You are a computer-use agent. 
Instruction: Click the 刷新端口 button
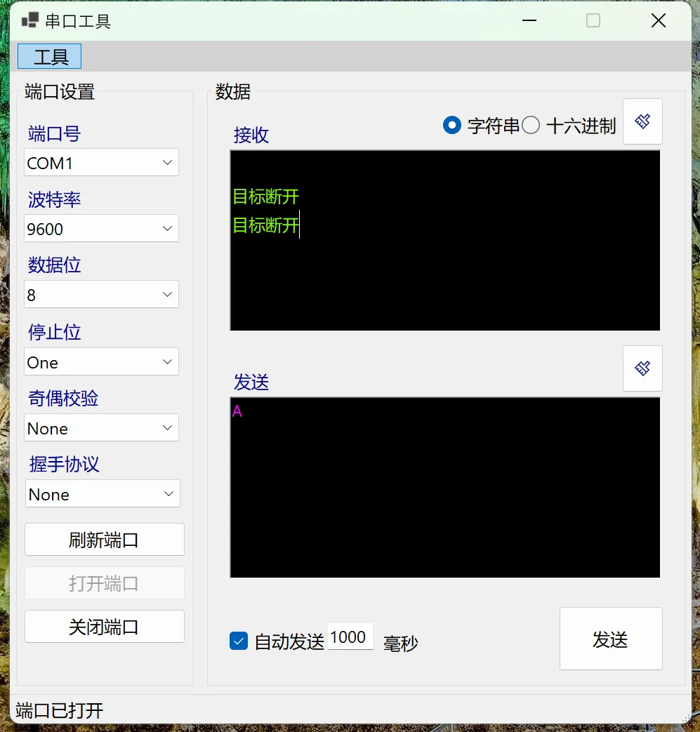[104, 540]
